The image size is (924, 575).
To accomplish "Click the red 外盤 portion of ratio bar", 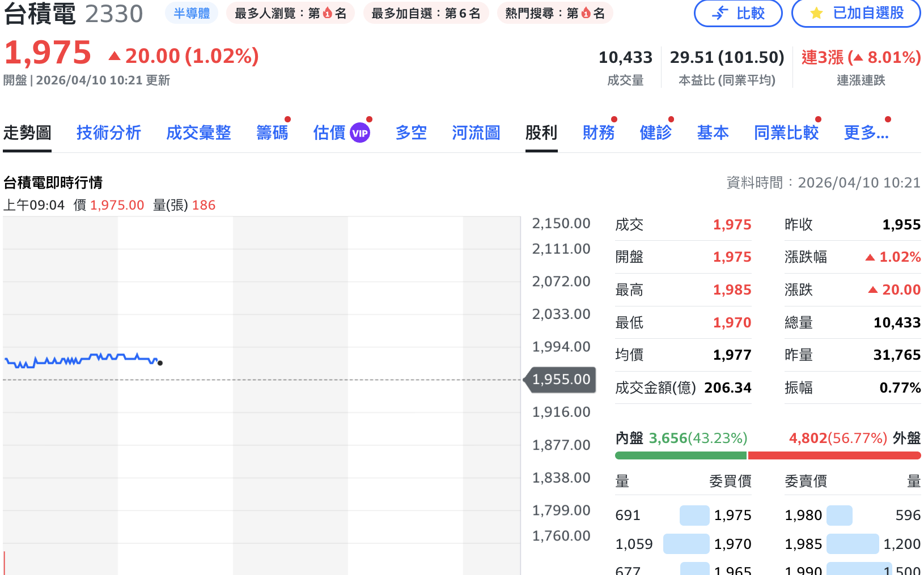I will tap(834, 455).
